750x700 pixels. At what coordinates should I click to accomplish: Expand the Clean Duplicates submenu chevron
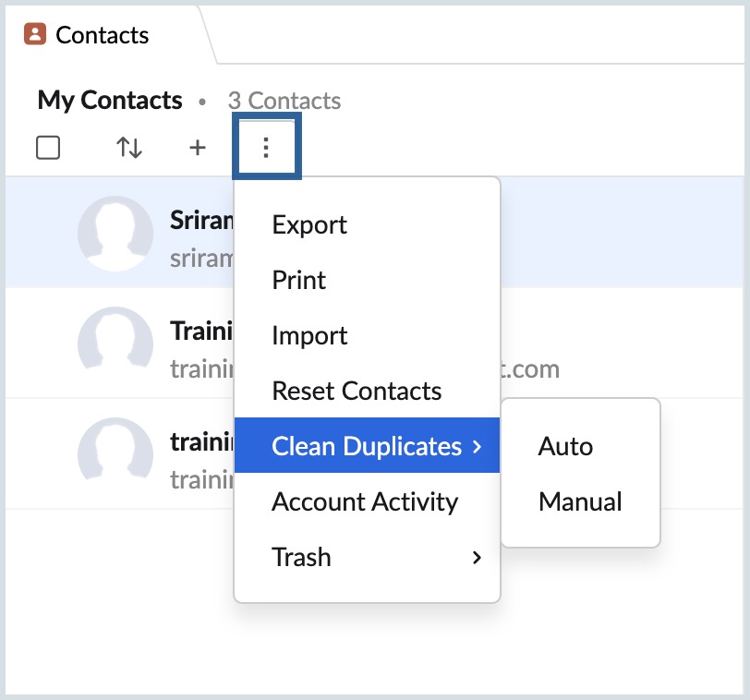pos(477,446)
